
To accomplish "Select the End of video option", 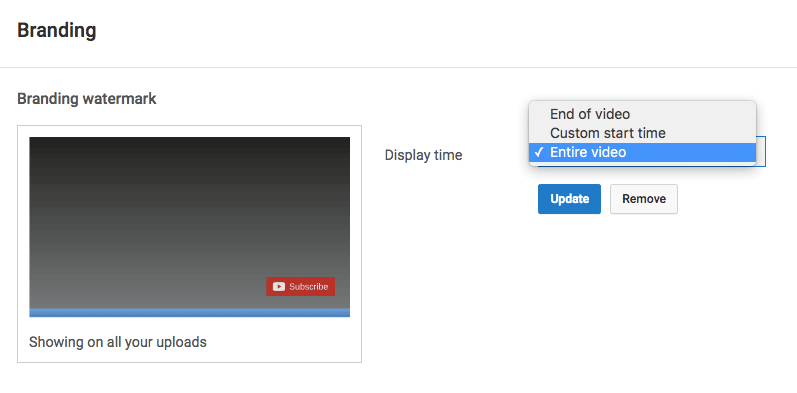I will [x=642, y=114].
